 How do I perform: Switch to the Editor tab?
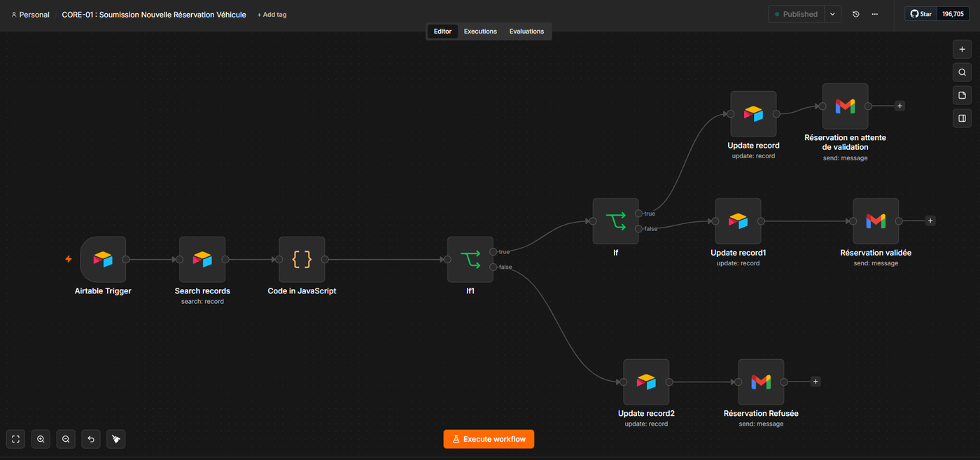click(443, 32)
